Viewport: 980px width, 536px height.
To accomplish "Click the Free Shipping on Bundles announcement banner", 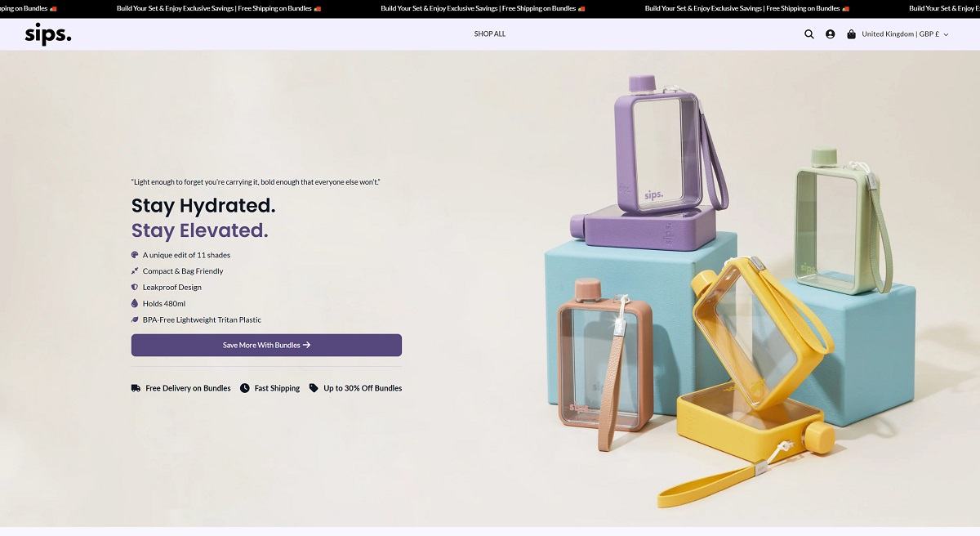I will coord(490,8).
